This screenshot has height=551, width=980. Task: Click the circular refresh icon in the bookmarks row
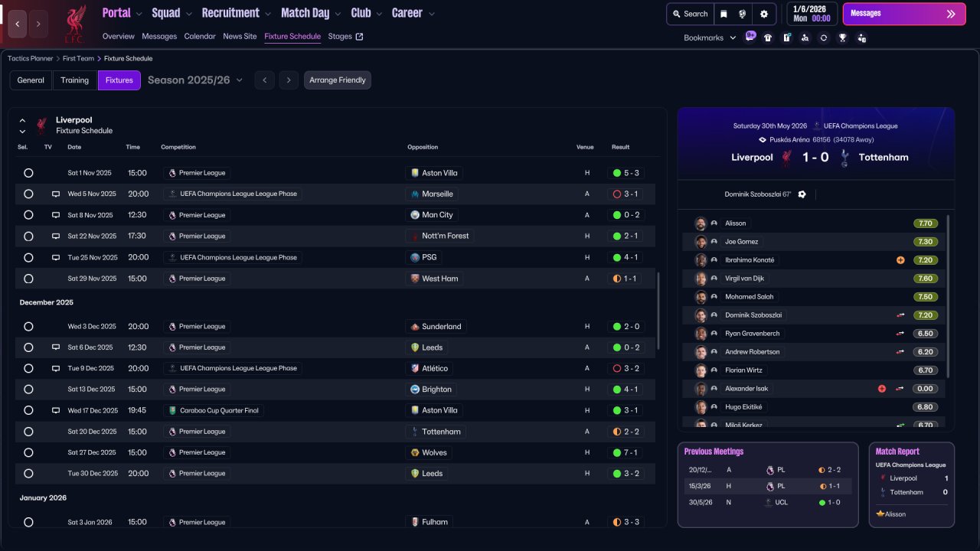[x=824, y=37]
